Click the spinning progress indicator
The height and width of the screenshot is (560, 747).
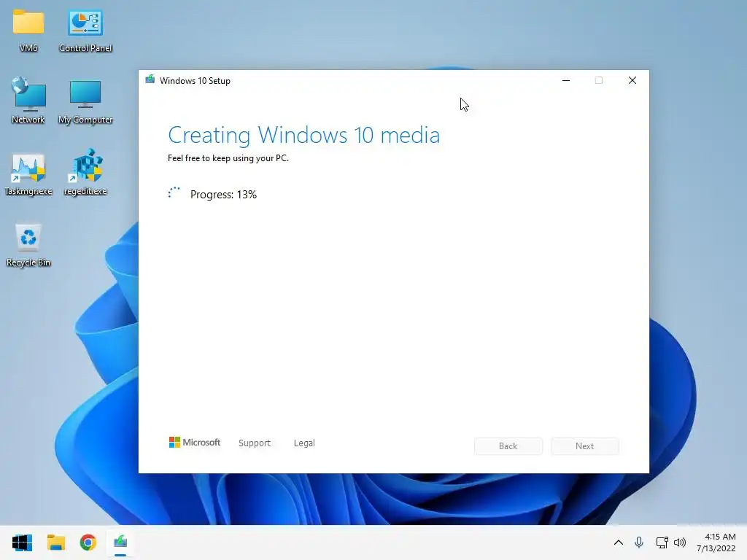point(174,192)
